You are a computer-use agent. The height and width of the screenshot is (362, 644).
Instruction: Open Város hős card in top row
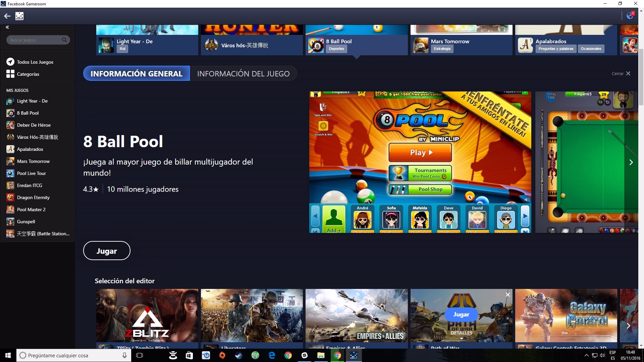252,40
